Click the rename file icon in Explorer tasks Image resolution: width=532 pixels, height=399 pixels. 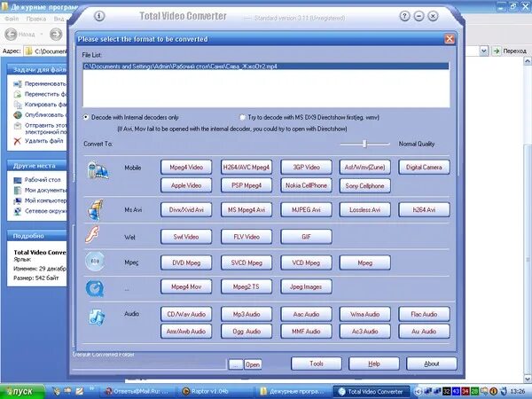tap(18, 84)
